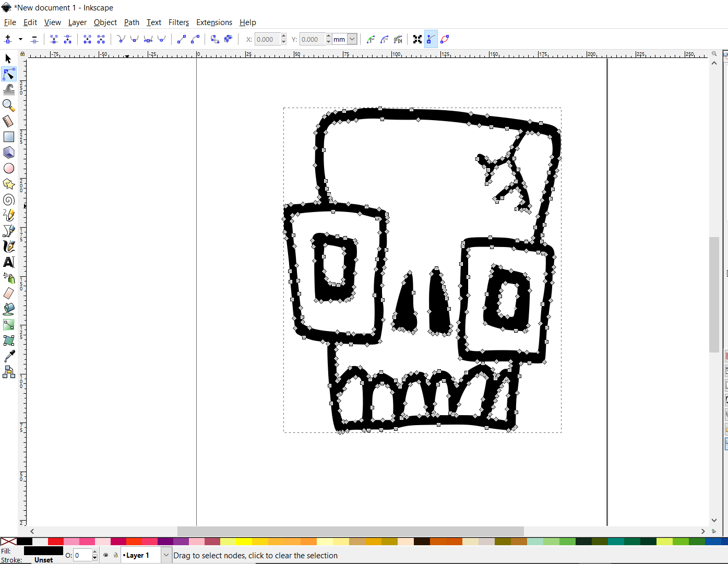Open the Layer 1 selector dropdown
Image resolution: width=728 pixels, height=564 pixels.
(x=165, y=555)
